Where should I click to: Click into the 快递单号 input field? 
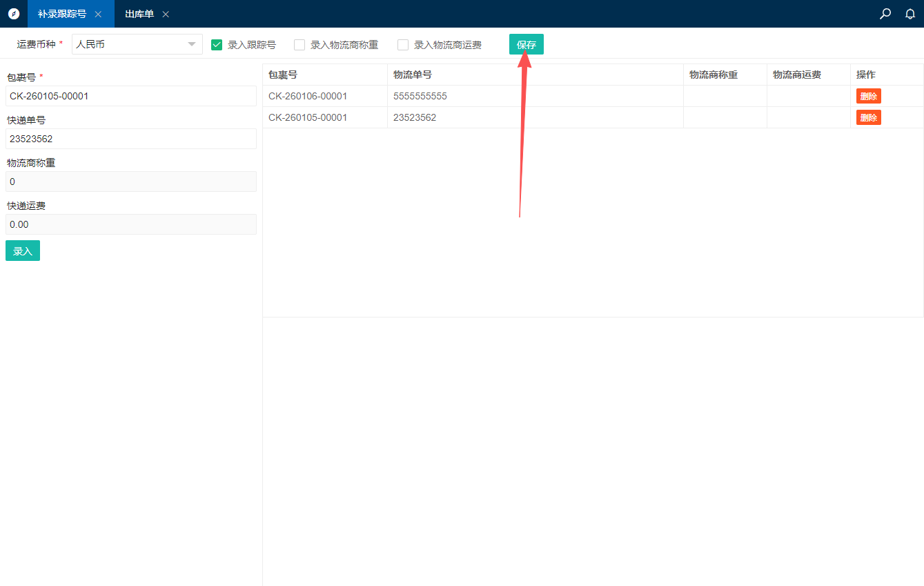(x=131, y=139)
